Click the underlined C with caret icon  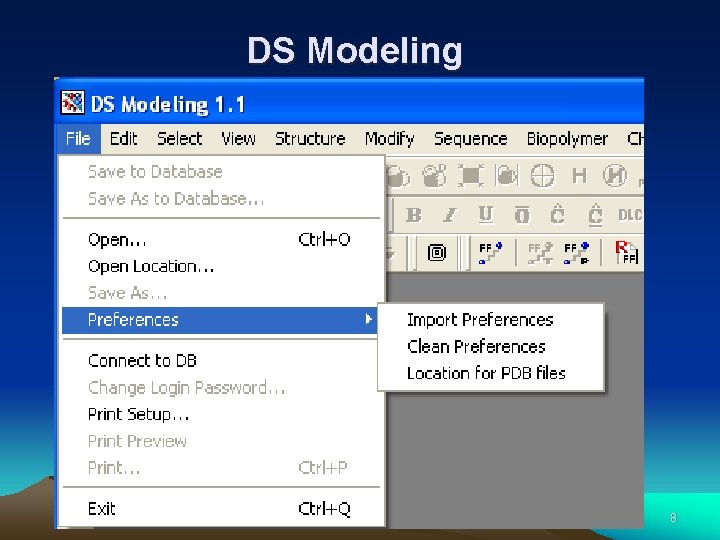click(595, 214)
